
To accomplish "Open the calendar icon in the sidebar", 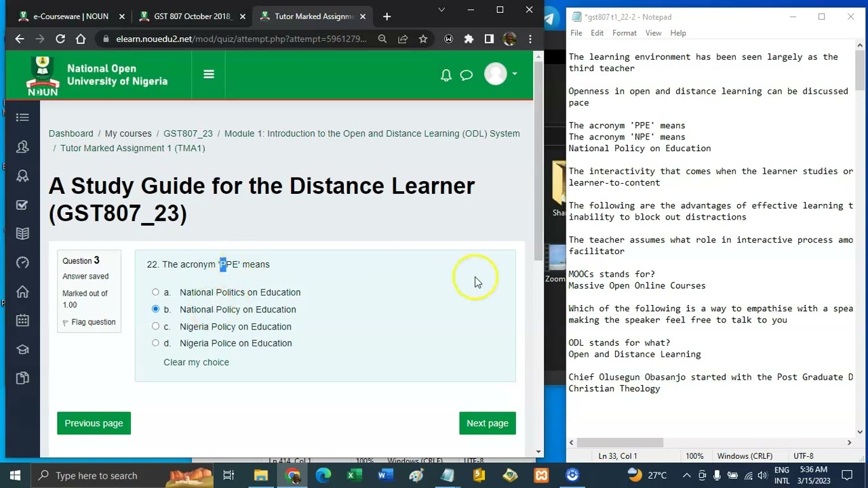I will click(22, 321).
